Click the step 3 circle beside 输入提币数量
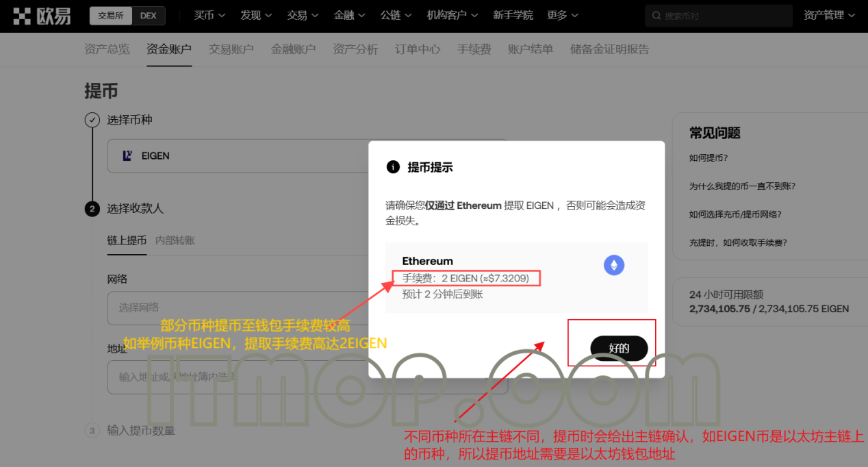Image resolution: width=868 pixels, height=467 pixels. [92, 430]
